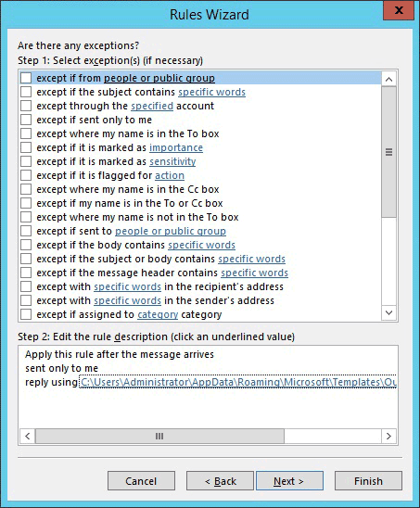420x508 pixels.
Task: Tick 'except if it is marked as sensitivity'
Action: pos(26,161)
